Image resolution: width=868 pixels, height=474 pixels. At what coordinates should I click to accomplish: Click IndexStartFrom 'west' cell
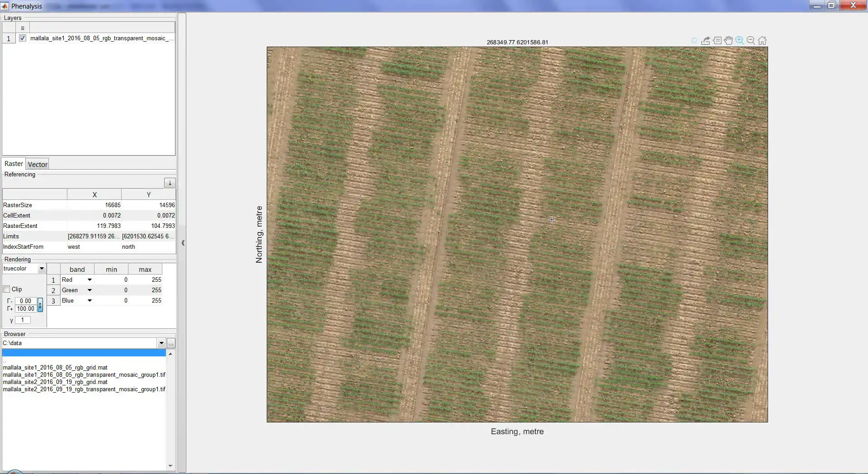[94, 247]
